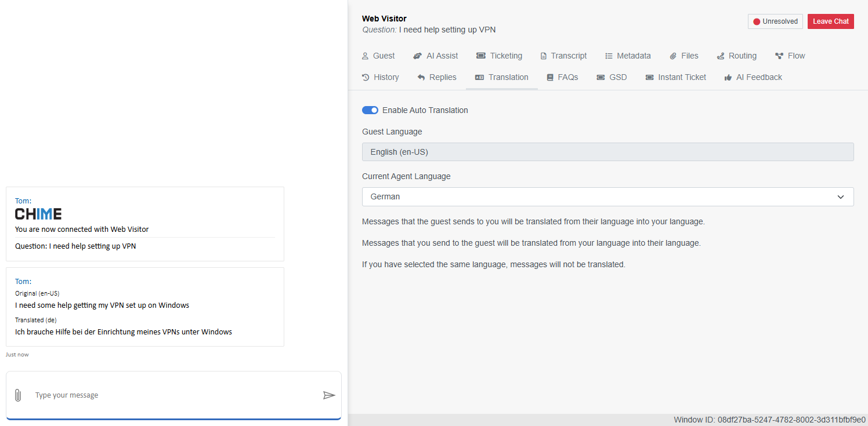Viewport: 868px width, 426px height.
Task: Click the original English VPN message
Action: (102, 305)
